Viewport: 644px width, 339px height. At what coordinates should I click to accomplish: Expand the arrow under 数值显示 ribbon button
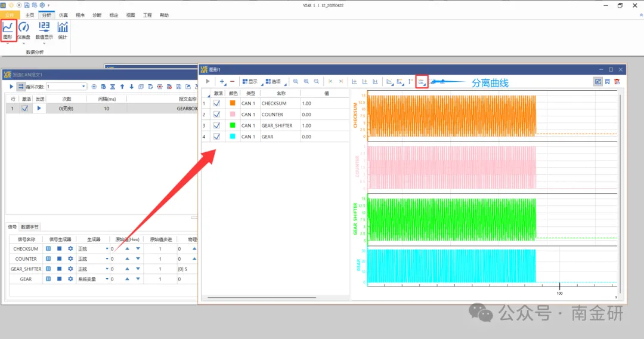(x=44, y=43)
